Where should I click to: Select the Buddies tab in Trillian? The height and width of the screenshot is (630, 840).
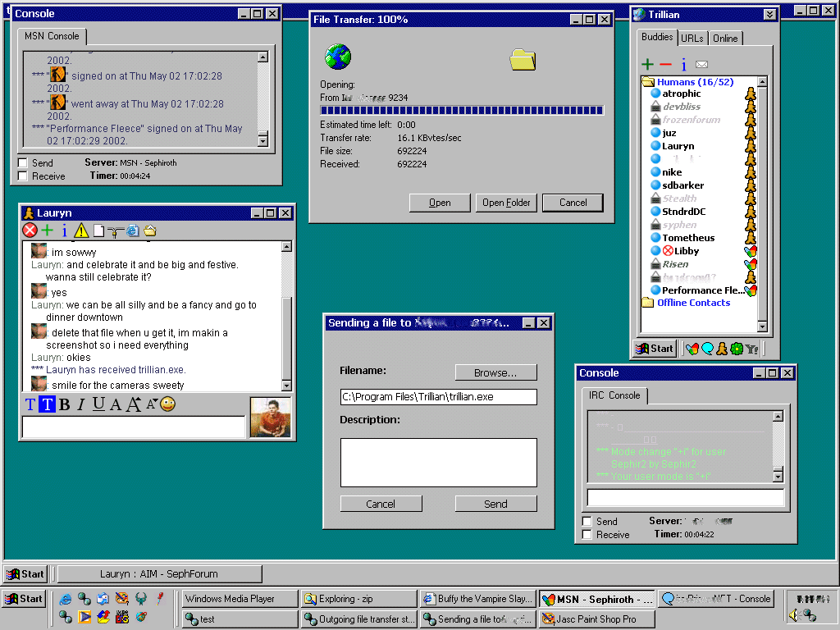tap(657, 36)
